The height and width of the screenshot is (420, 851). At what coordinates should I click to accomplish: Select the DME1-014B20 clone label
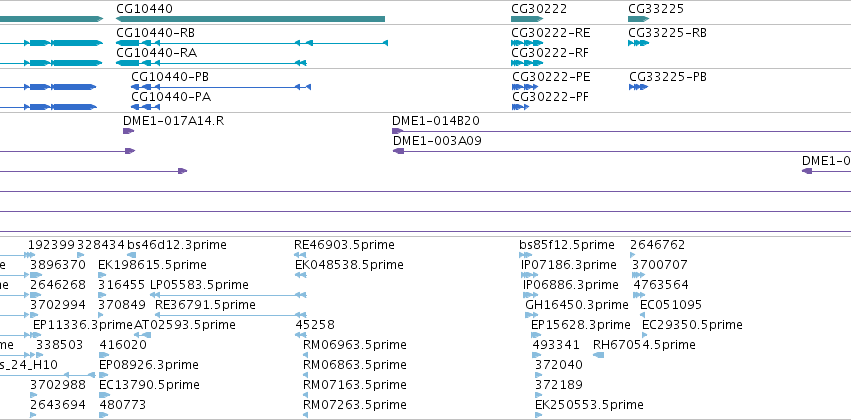(436, 120)
